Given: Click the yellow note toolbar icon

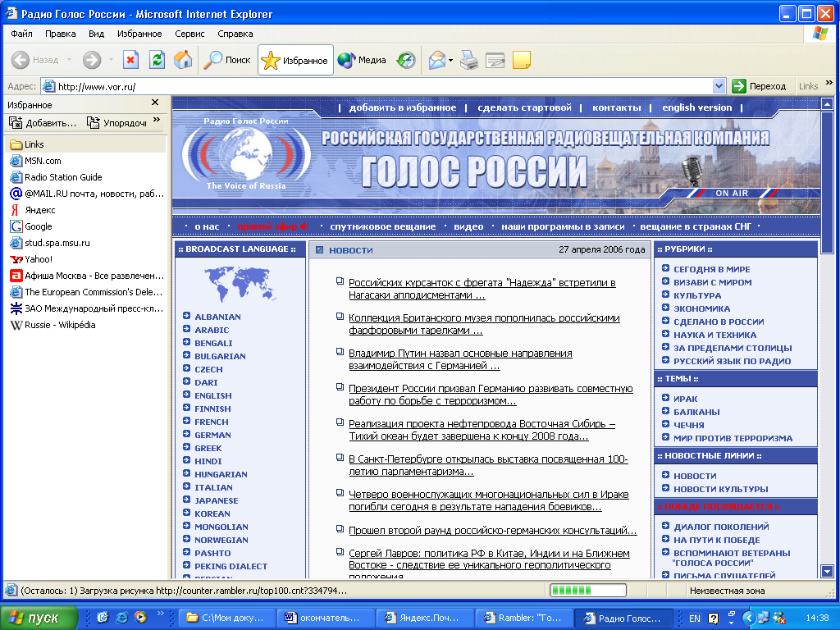Looking at the screenshot, I should (521, 60).
